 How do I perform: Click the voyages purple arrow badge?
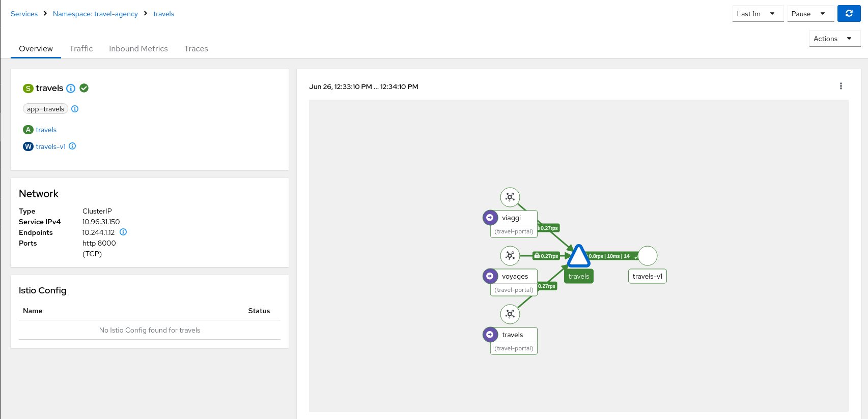coord(490,276)
